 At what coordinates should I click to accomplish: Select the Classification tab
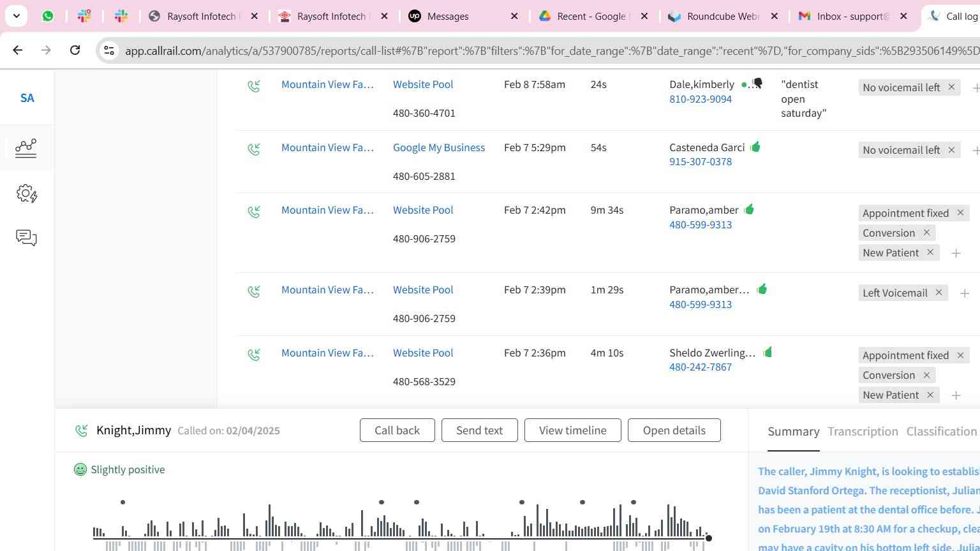click(x=941, y=432)
